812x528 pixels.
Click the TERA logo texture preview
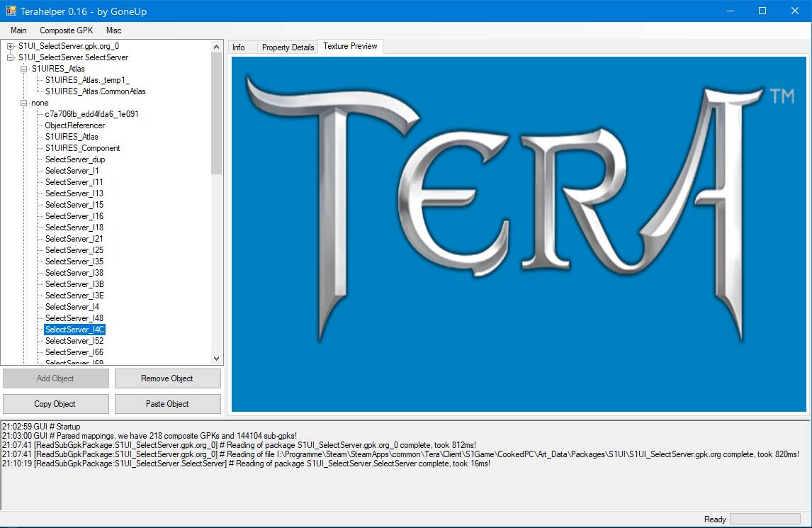click(x=519, y=234)
